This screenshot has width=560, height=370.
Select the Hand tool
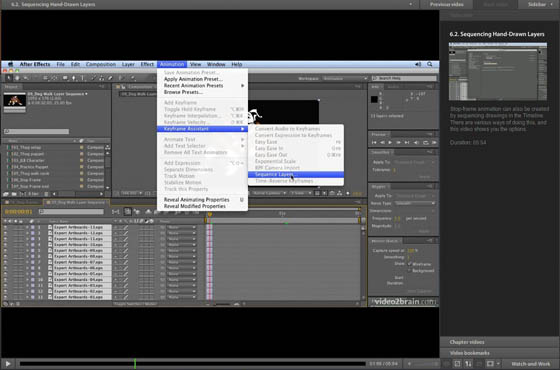[x=17, y=78]
